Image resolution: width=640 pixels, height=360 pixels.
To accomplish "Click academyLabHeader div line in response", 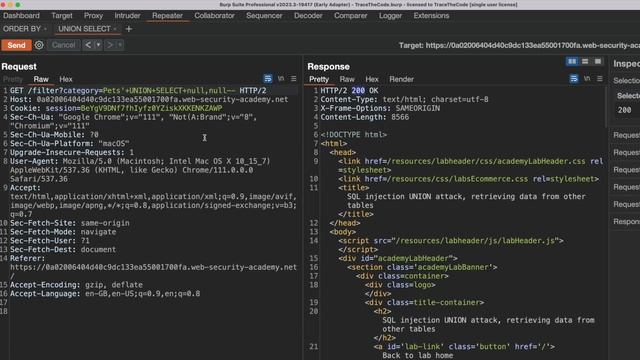I will coord(398,258).
